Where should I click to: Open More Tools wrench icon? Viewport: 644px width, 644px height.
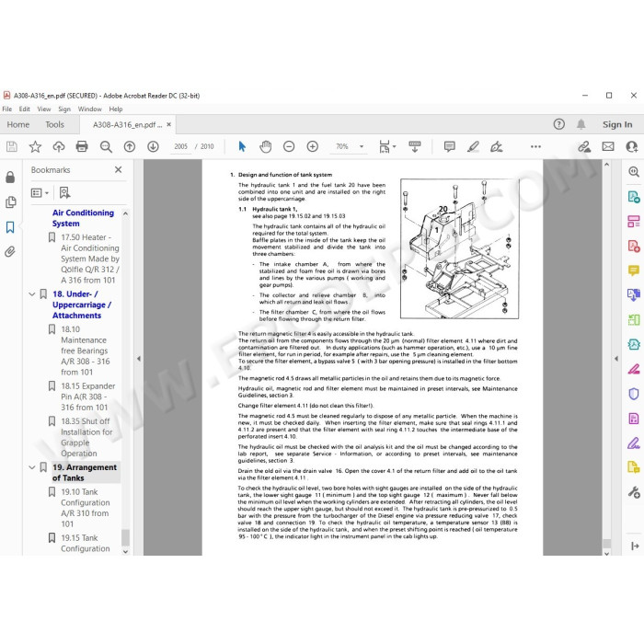tap(634, 492)
